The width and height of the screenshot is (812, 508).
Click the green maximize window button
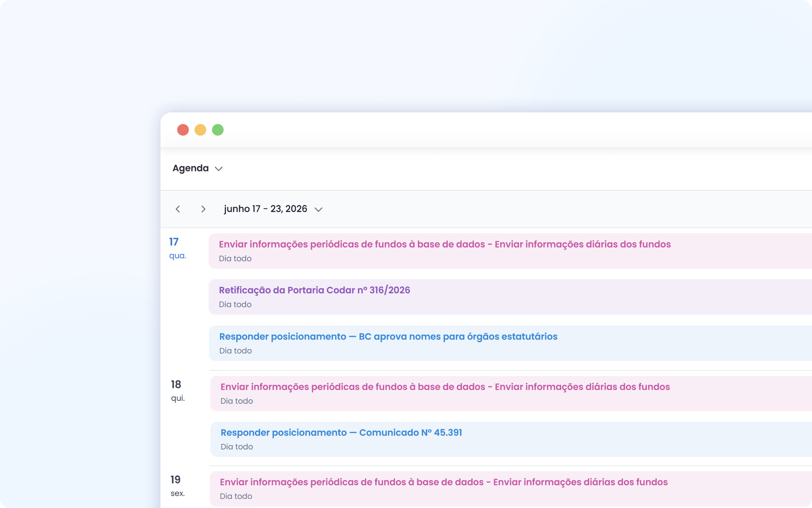(x=218, y=130)
